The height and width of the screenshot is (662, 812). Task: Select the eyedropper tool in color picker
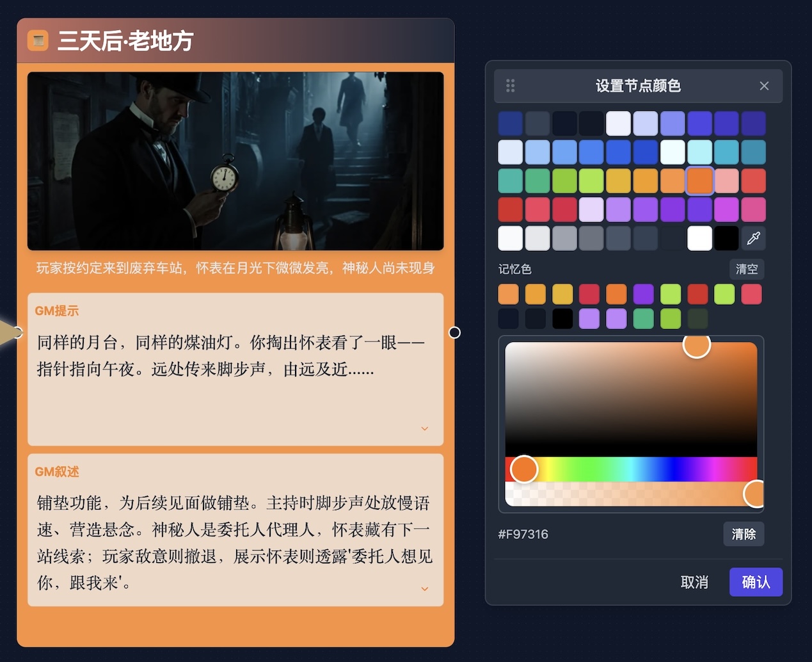(754, 238)
